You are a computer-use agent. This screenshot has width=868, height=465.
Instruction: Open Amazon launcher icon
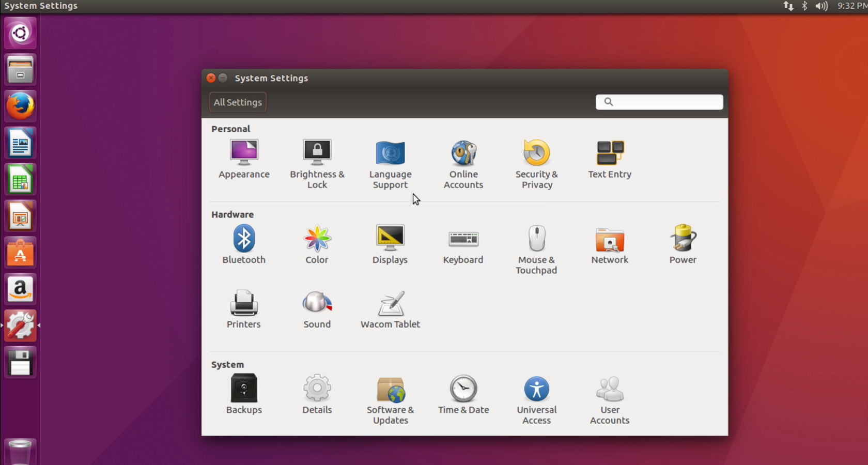[x=20, y=289]
